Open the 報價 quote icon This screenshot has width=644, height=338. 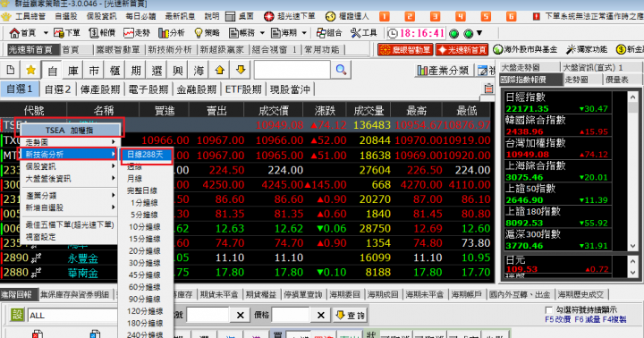[102, 33]
